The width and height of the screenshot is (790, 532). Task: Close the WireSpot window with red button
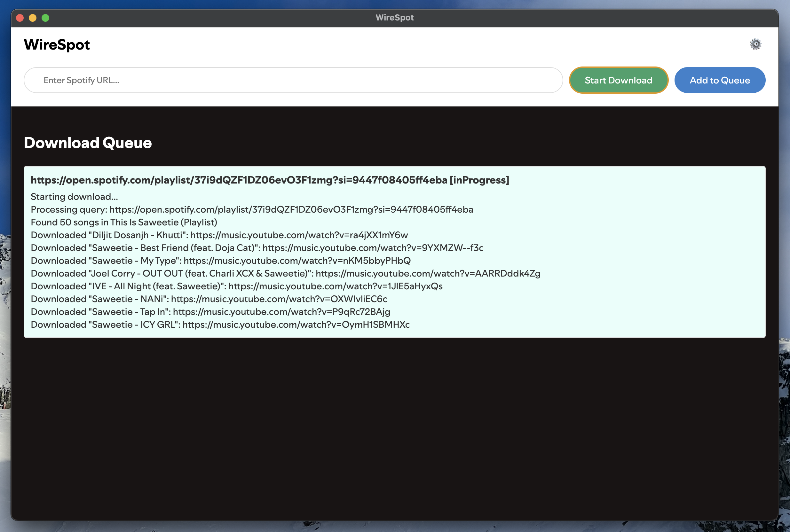20,18
